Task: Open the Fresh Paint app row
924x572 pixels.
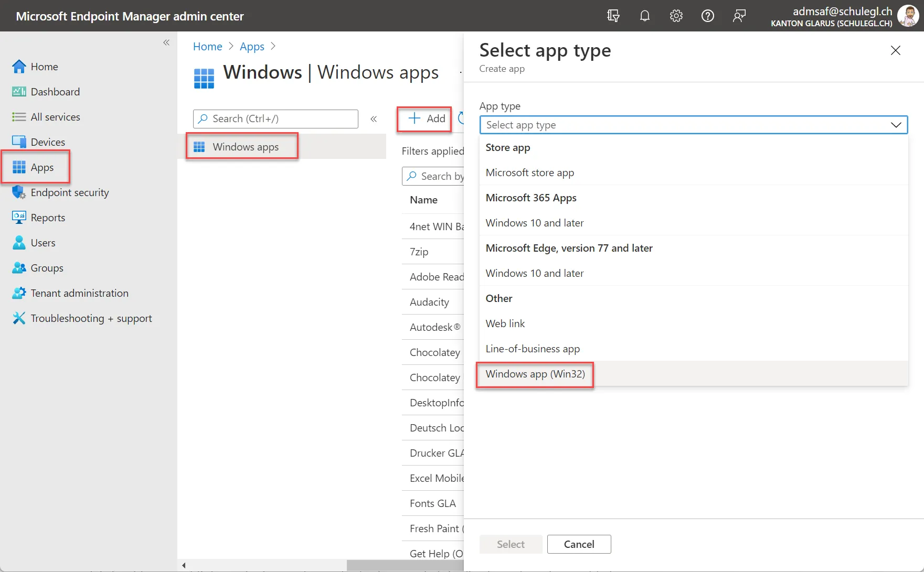Action: pos(433,528)
